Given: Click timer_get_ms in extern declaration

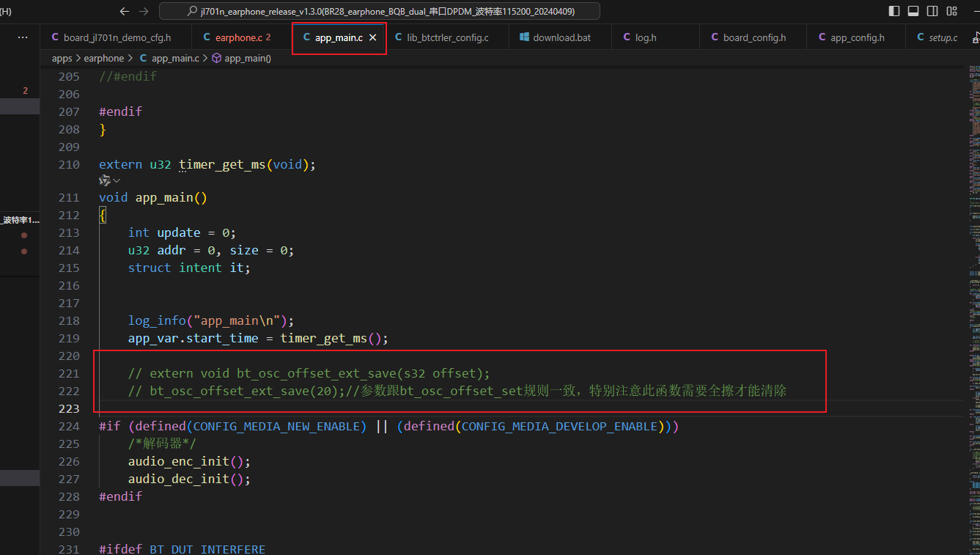Looking at the screenshot, I should [221, 164].
